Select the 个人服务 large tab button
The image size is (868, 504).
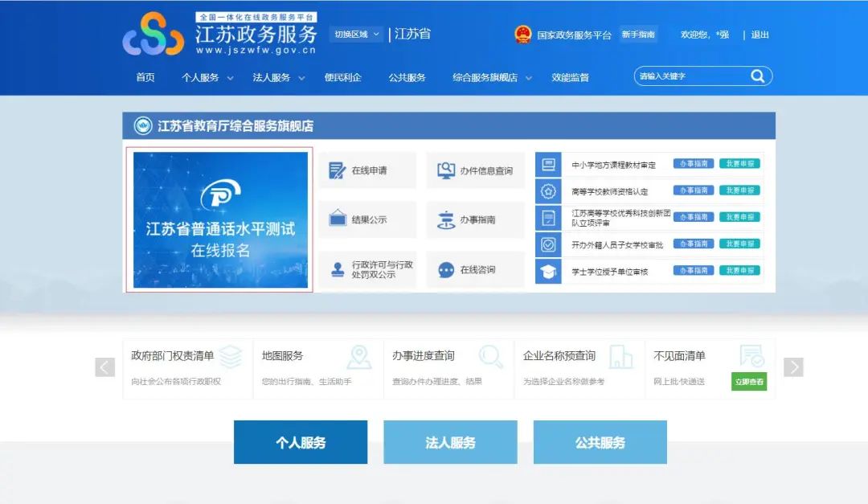pyautogui.click(x=301, y=442)
